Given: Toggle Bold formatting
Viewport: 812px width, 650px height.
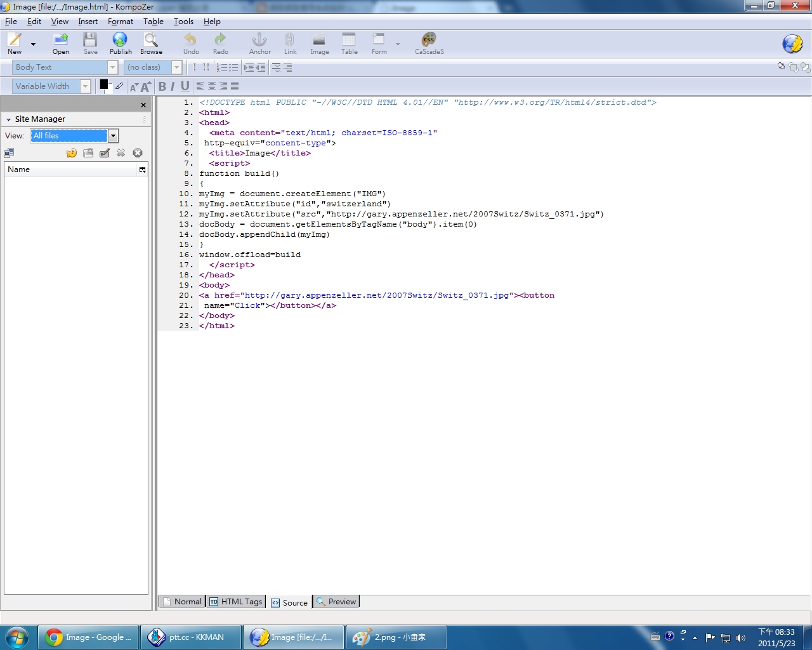Looking at the screenshot, I should pos(162,86).
